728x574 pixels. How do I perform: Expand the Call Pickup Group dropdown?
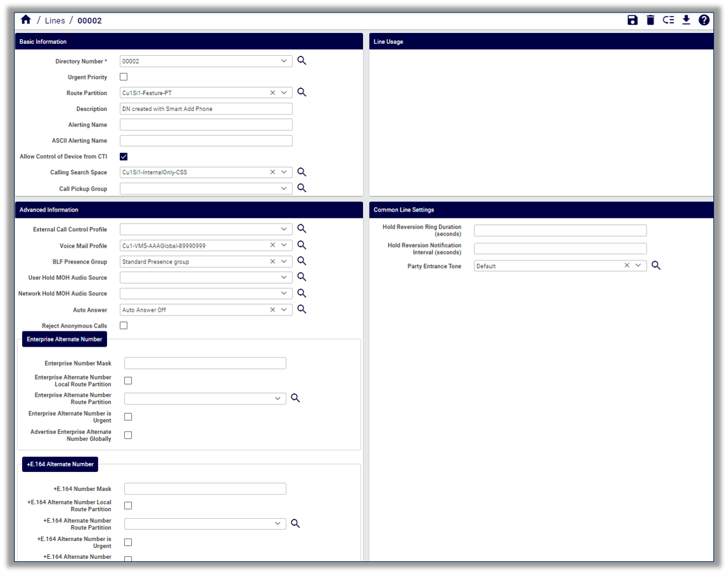coord(284,188)
